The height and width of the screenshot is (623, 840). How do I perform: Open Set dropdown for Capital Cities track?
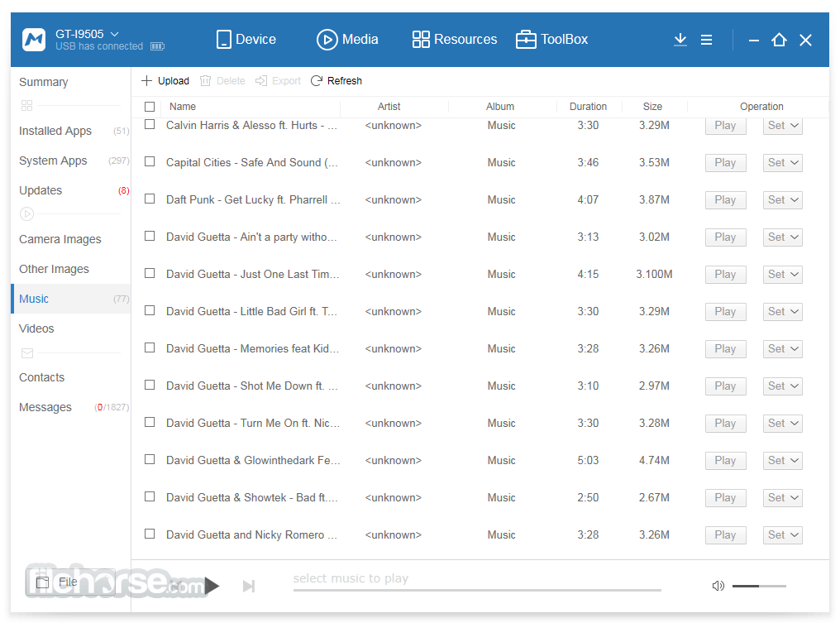(783, 163)
